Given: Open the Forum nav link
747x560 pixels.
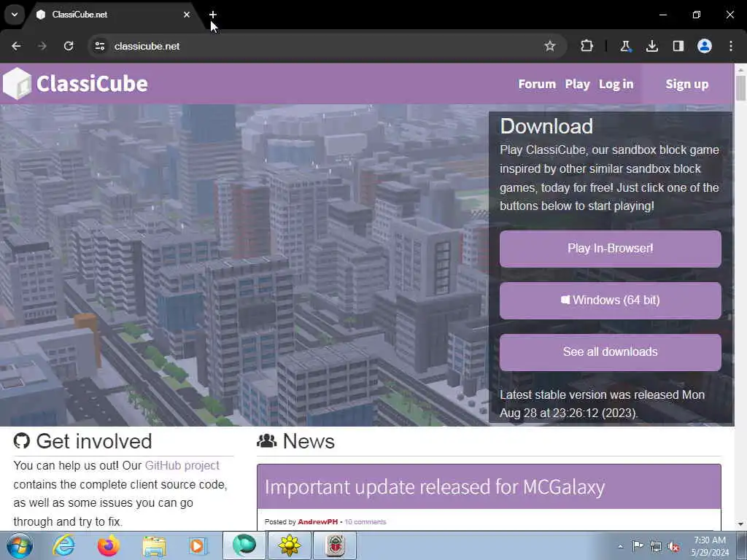Looking at the screenshot, I should pyautogui.click(x=537, y=85).
